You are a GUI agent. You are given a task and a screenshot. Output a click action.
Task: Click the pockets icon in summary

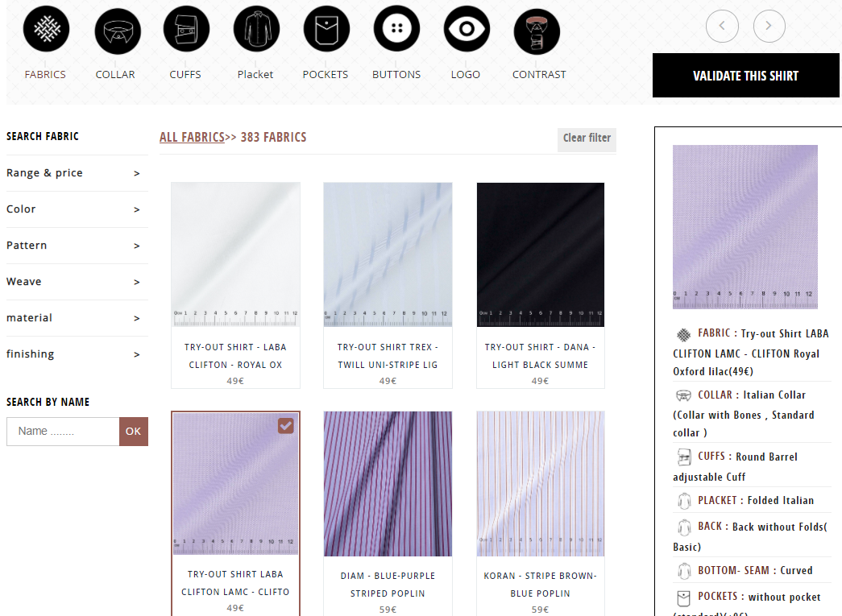[684, 597]
